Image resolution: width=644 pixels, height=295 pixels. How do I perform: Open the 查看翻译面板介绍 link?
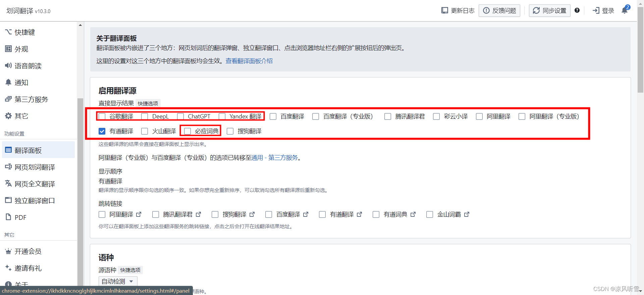coord(249,61)
